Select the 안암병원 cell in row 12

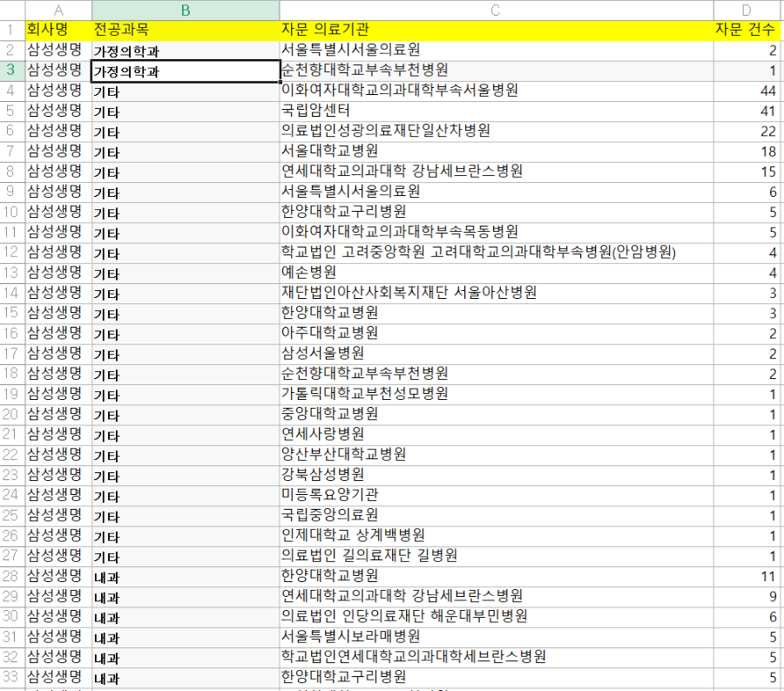[x=496, y=253]
